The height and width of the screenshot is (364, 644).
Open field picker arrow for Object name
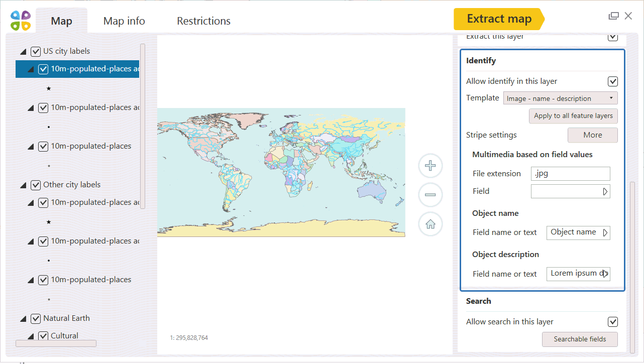tap(605, 232)
